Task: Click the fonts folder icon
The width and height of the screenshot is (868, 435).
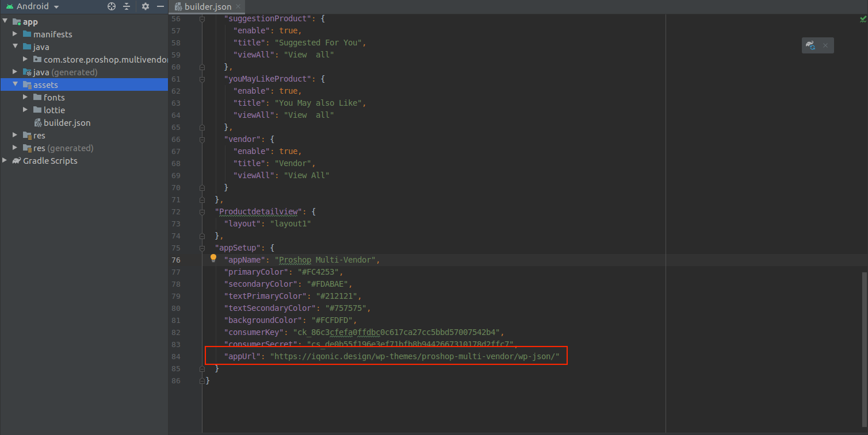Action: click(x=37, y=98)
